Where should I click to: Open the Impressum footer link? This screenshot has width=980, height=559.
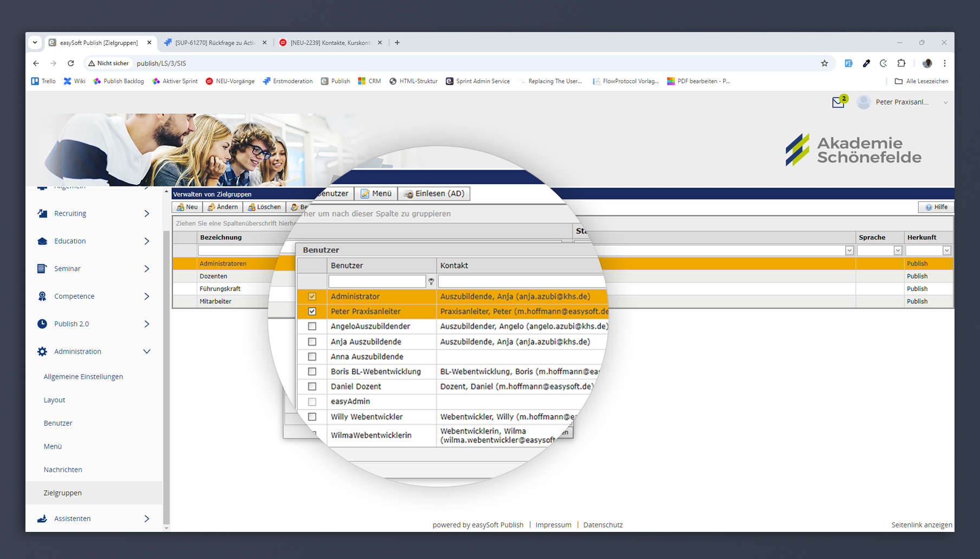(x=553, y=525)
